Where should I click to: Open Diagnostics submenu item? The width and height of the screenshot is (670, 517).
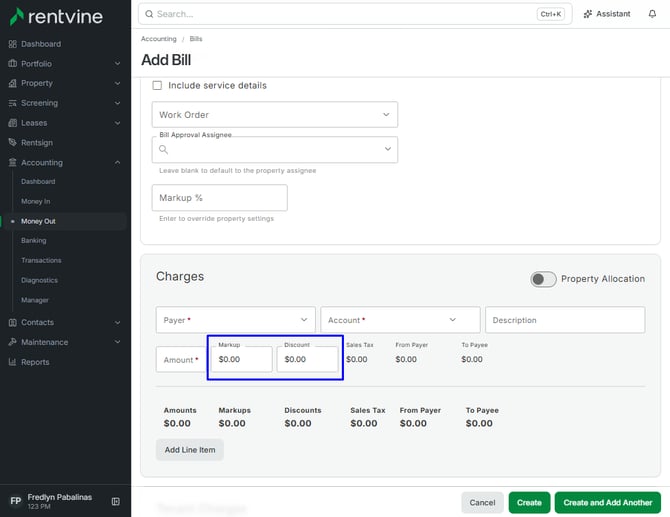pyautogui.click(x=39, y=280)
